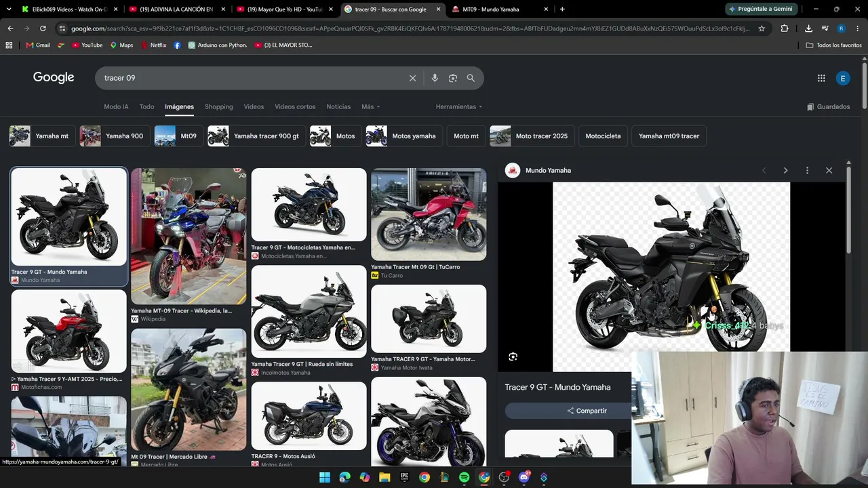The width and height of the screenshot is (868, 488).
Task: Launch Spotify from the taskbar
Action: (464, 477)
